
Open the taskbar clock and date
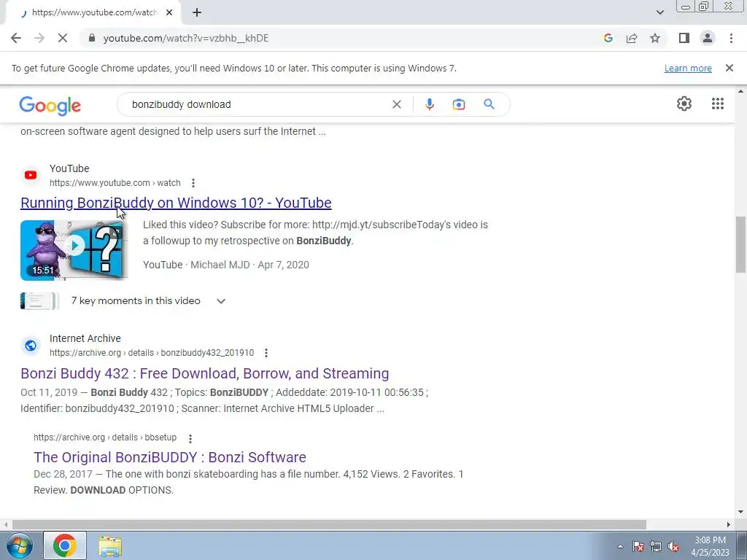[x=710, y=546]
